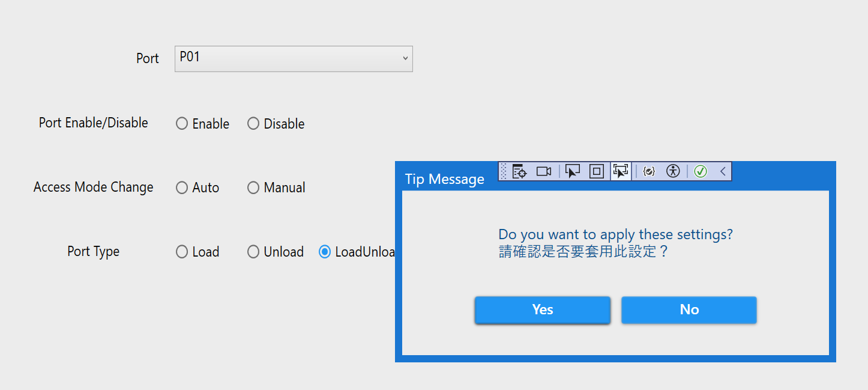Viewport: 868px width, 390px height.
Task: Select the LoadUnload port type radio
Action: click(325, 252)
